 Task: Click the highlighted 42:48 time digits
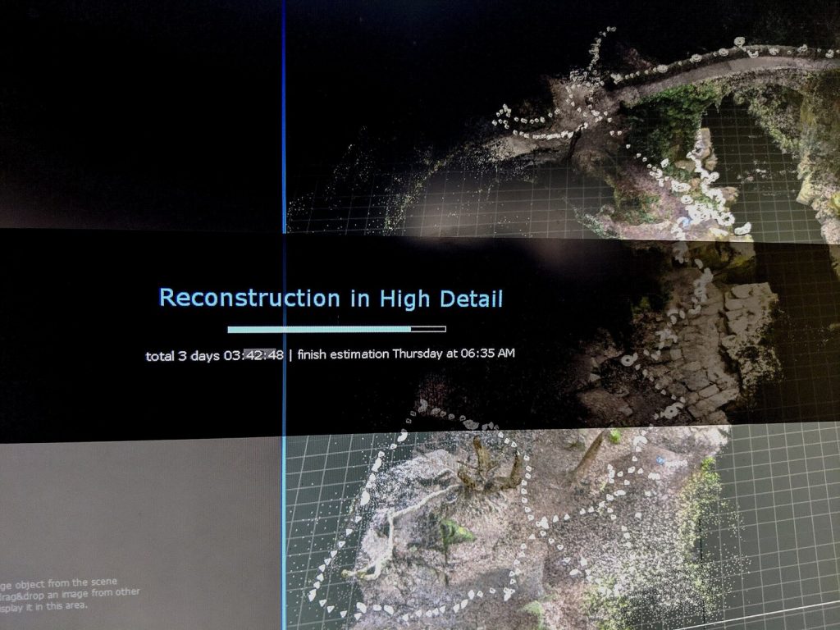pyautogui.click(x=263, y=355)
